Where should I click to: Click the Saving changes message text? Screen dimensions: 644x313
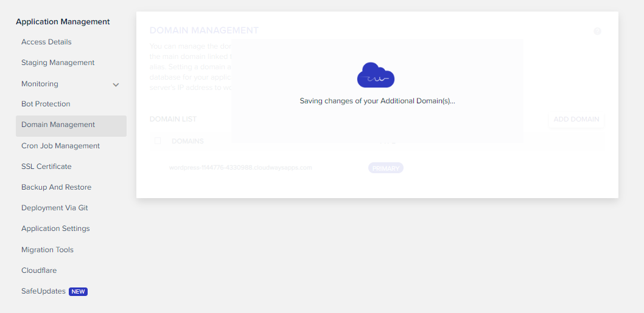377,101
